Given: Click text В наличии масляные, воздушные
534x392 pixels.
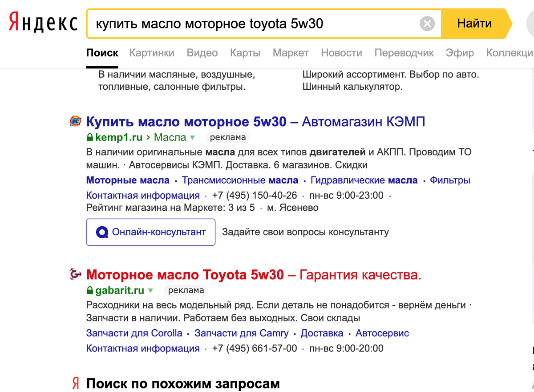Looking at the screenshot, I should pos(177,74).
